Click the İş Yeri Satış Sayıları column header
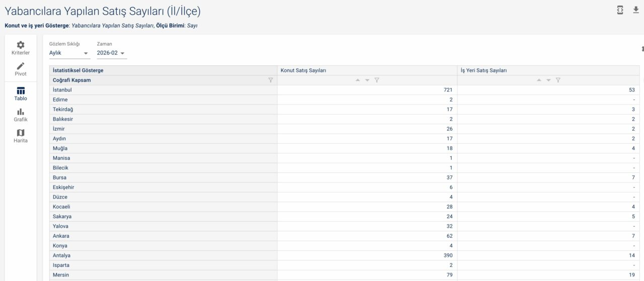This screenshot has width=644, height=281. tap(484, 70)
